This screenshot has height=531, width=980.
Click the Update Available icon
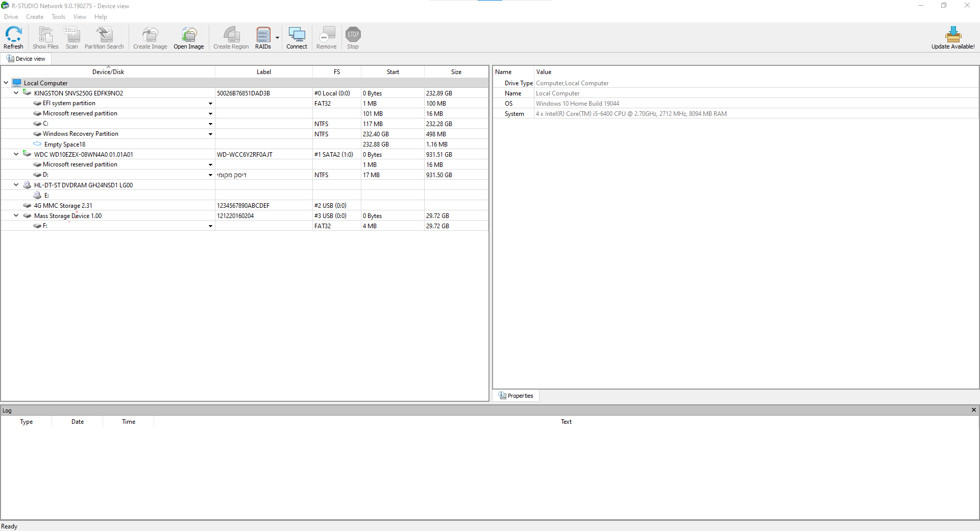953,35
